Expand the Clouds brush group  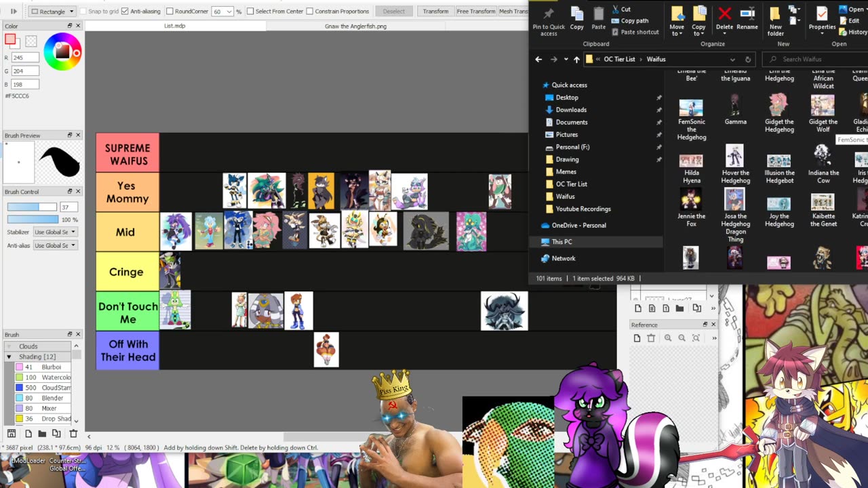coord(9,346)
